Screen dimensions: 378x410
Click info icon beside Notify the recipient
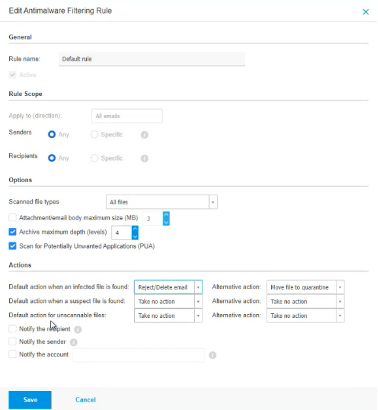[78, 329]
